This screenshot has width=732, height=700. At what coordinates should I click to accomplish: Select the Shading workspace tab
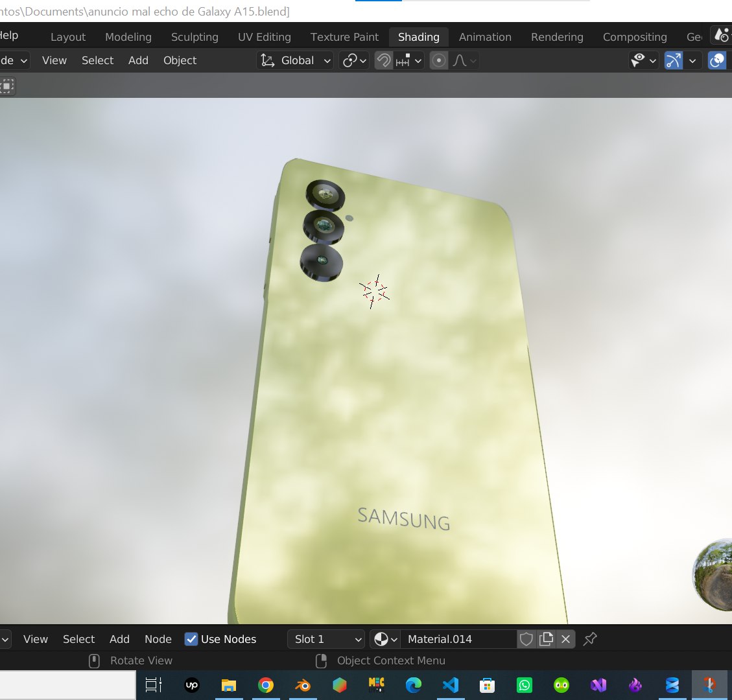[x=419, y=37]
